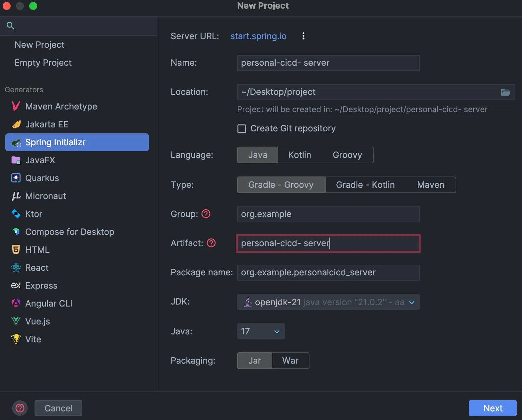Select Quarkus generator
Screen dimensions: 522x420
click(77, 178)
